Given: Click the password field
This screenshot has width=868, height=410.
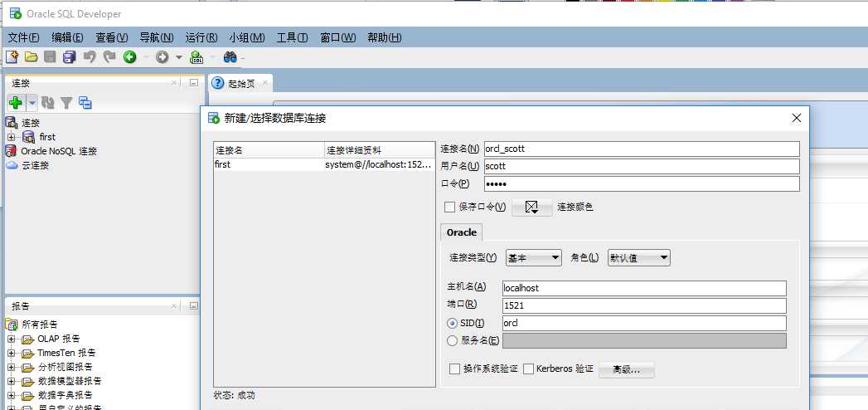Looking at the screenshot, I should tap(642, 184).
